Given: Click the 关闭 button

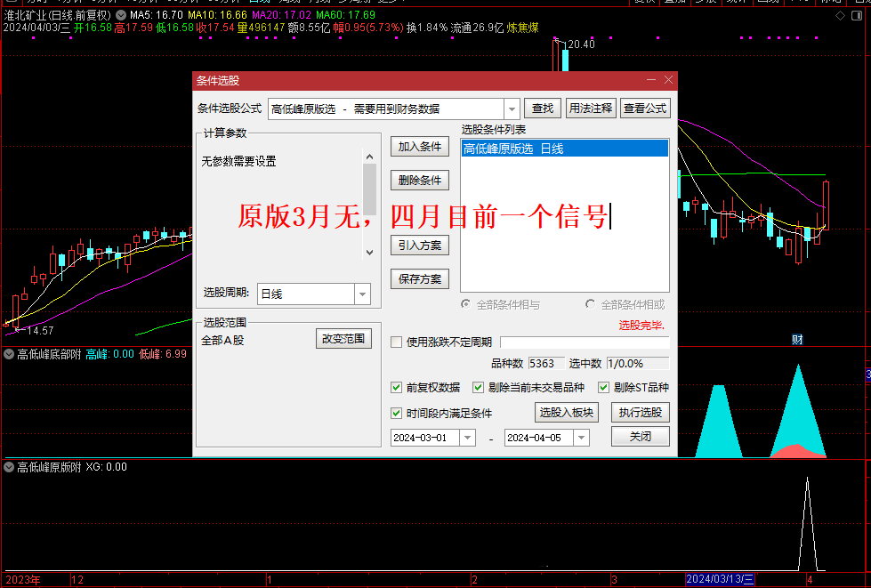Looking at the screenshot, I should coord(641,437).
